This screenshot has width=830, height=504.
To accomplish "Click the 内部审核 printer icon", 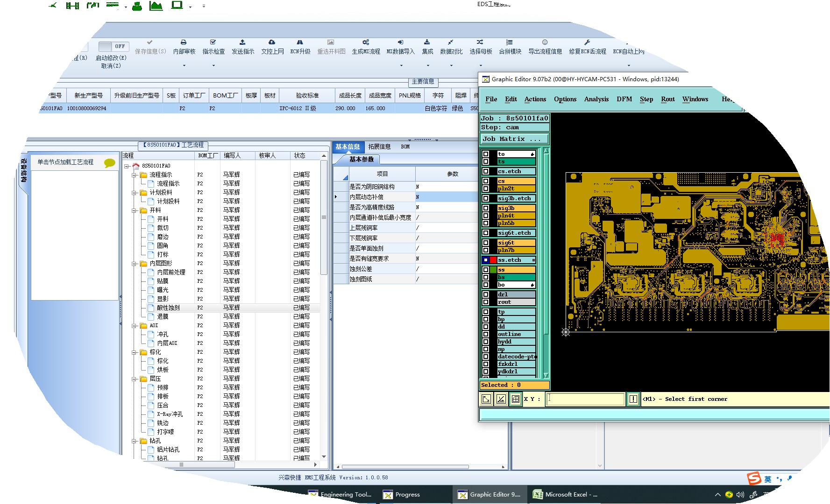I will click(184, 42).
